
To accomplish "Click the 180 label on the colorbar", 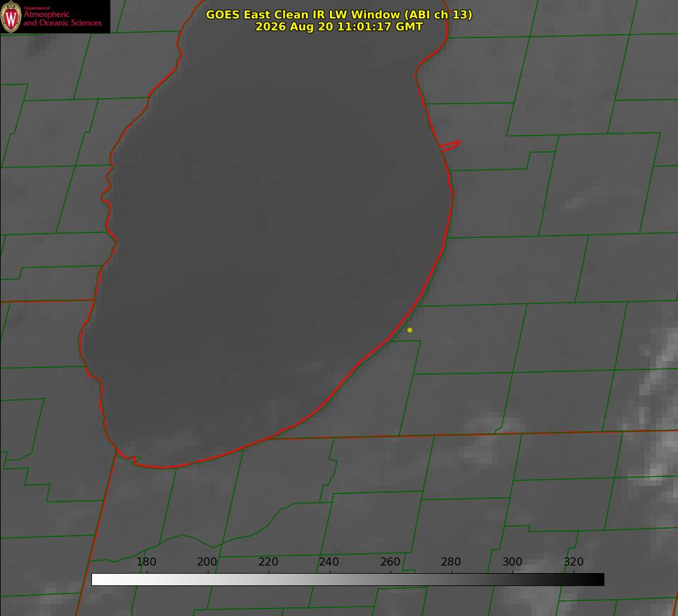I will (x=146, y=561).
